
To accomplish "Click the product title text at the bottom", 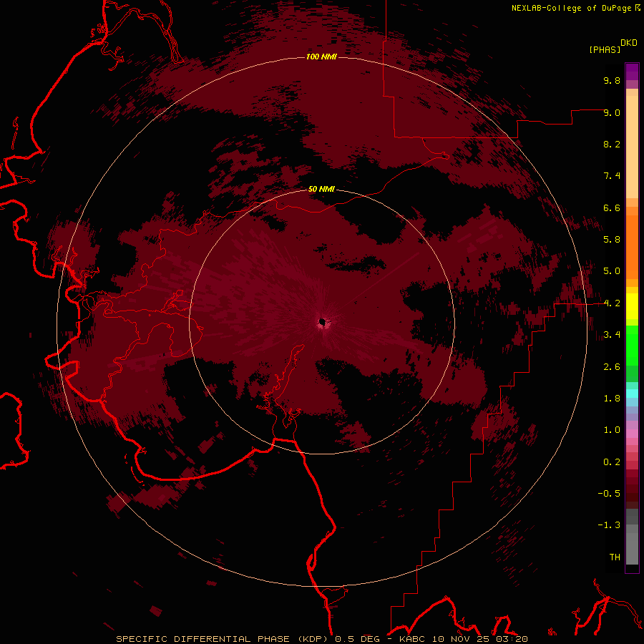I will (321, 639).
